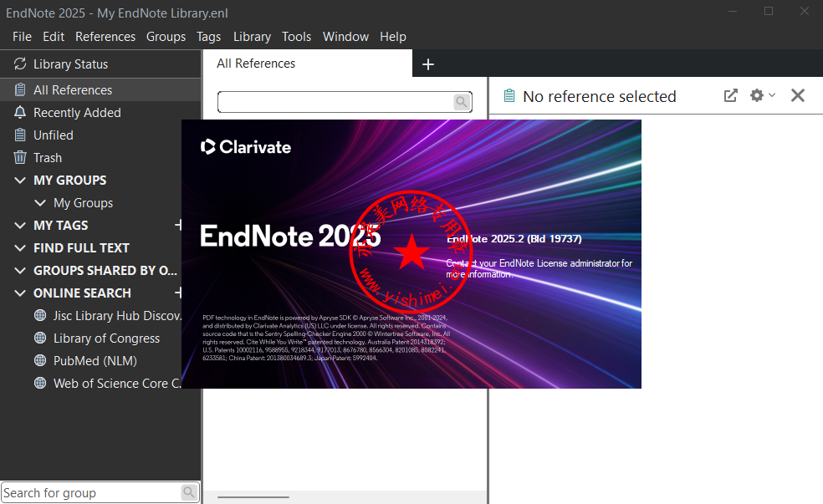Viewport: 823px width, 504px height.
Task: Open the Trash folder
Action: click(47, 158)
